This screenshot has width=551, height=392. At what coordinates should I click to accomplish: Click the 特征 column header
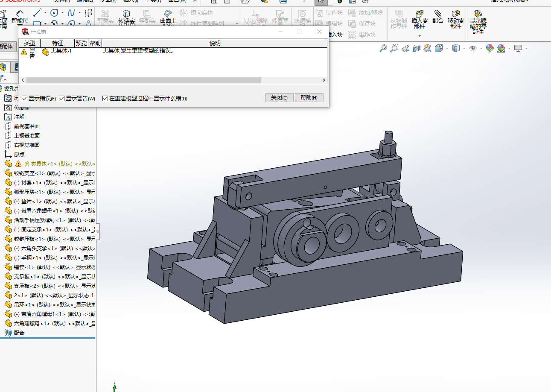click(x=58, y=43)
